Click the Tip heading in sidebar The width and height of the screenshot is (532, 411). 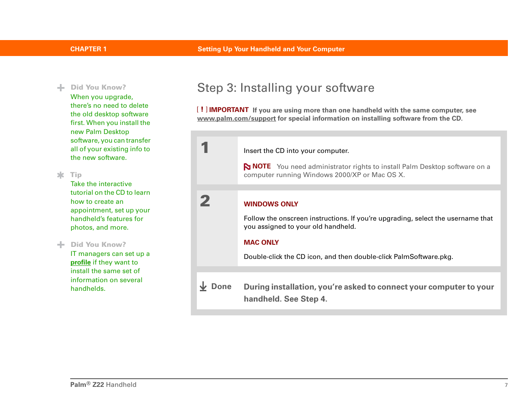coord(76,175)
